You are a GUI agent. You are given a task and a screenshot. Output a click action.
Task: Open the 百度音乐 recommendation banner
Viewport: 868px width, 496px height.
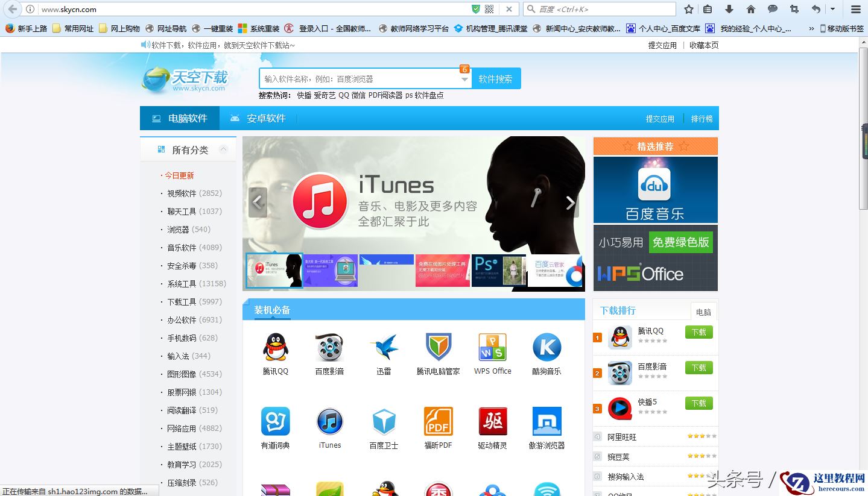[x=656, y=190]
